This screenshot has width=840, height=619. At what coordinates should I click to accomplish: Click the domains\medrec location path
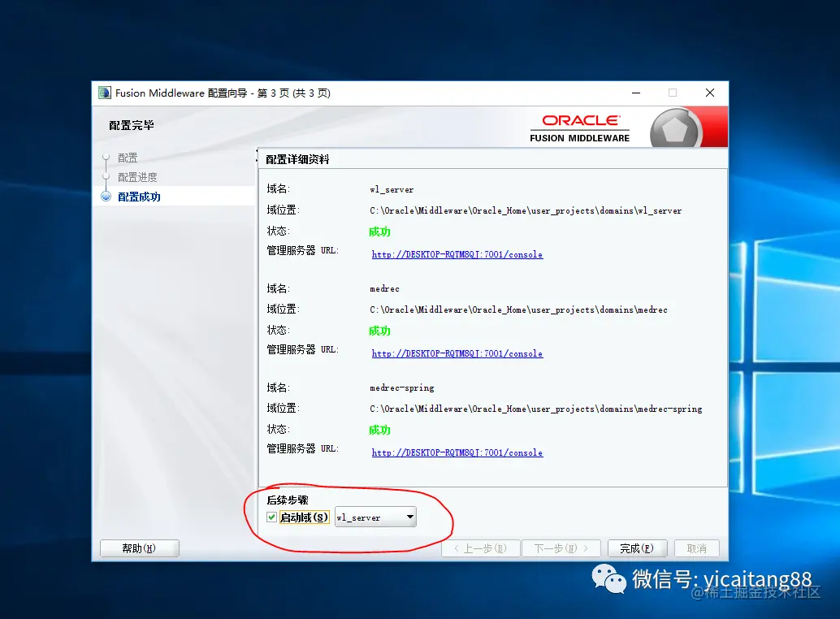(518, 309)
